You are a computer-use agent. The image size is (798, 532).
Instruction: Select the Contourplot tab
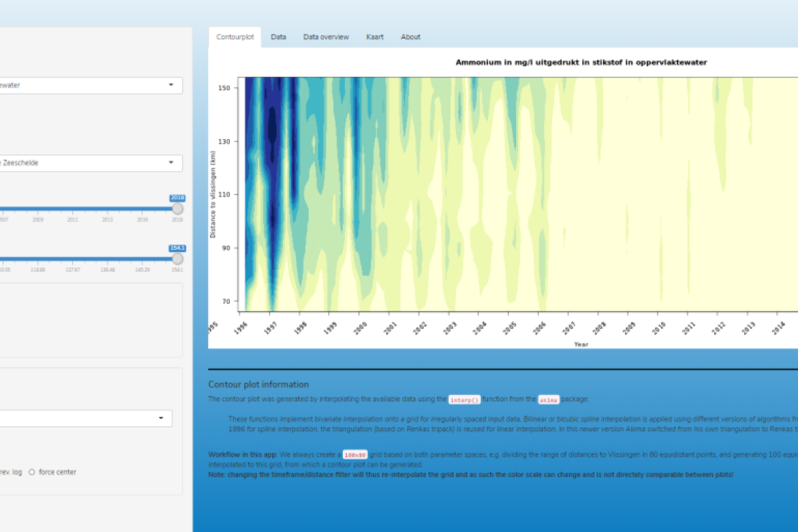pos(235,37)
